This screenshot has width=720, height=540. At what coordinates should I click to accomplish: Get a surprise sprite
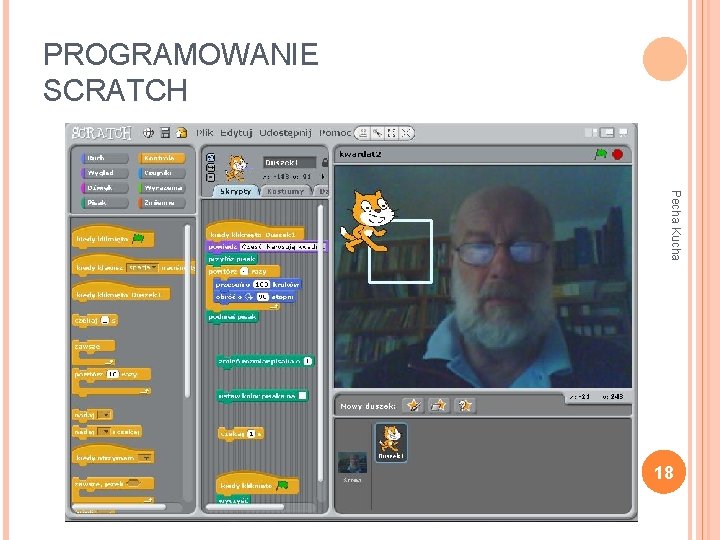(465, 405)
